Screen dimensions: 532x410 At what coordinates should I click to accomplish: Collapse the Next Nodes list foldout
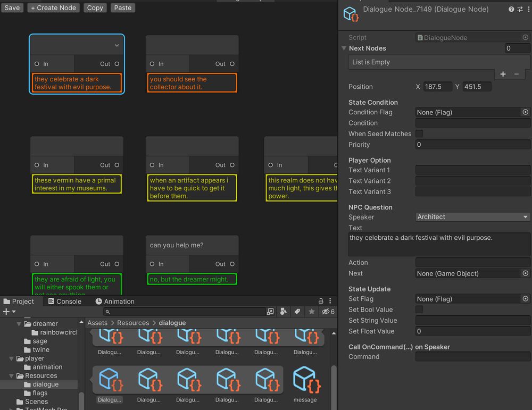(x=344, y=48)
